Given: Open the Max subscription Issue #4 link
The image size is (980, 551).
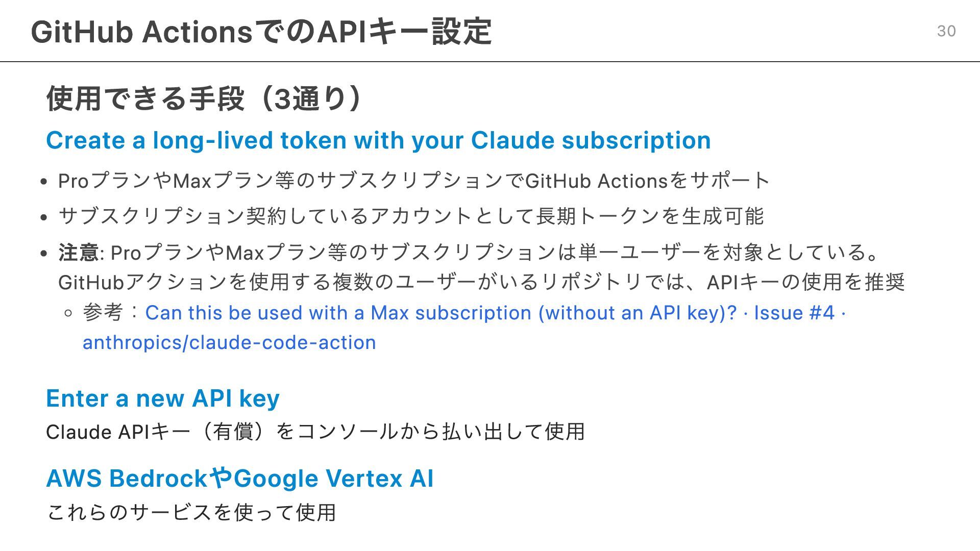Looking at the screenshot, I should click(495, 313).
